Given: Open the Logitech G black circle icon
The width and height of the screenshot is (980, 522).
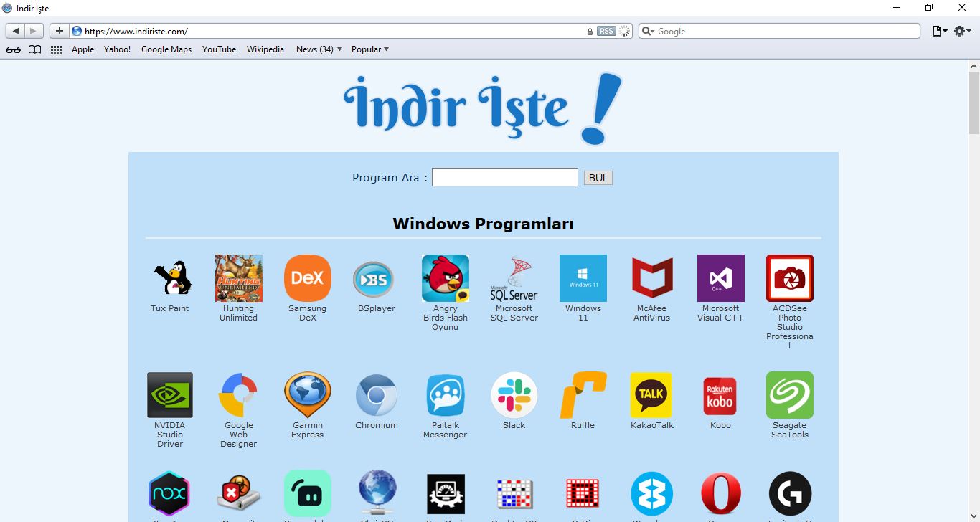Looking at the screenshot, I should 790,494.
